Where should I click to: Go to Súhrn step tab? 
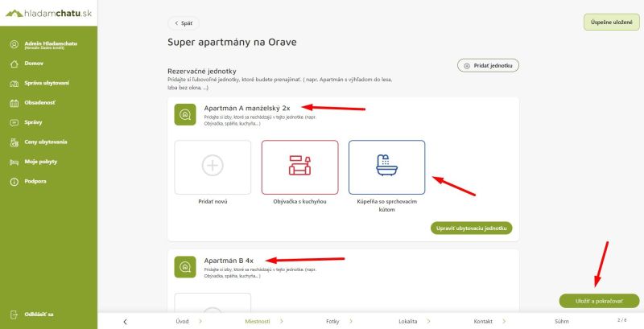pos(561,322)
